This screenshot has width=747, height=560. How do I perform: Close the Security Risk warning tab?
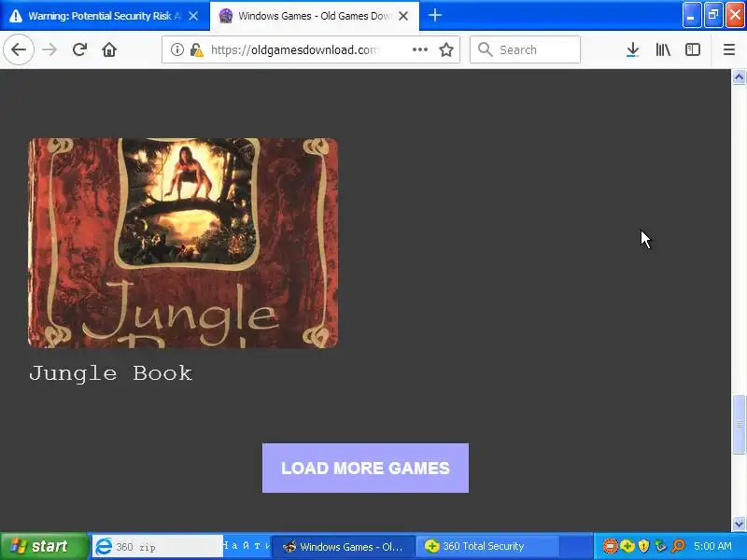(193, 16)
